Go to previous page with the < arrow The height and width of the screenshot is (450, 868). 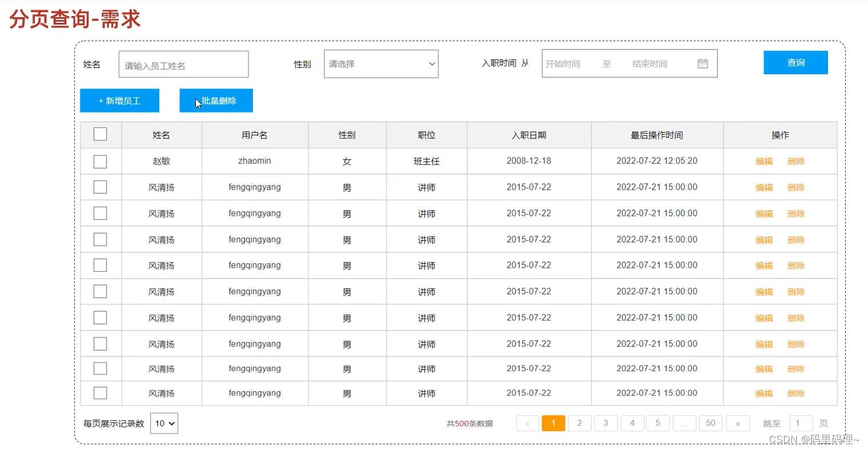528,423
